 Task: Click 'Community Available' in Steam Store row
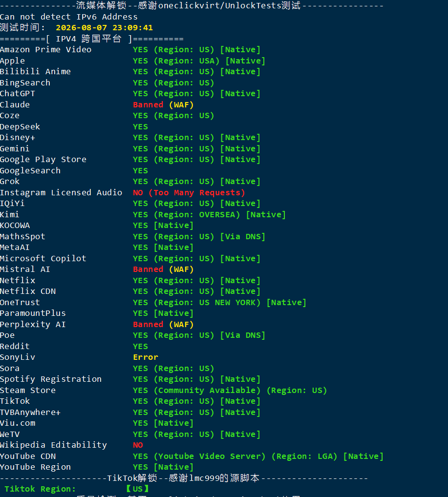pos(207,390)
